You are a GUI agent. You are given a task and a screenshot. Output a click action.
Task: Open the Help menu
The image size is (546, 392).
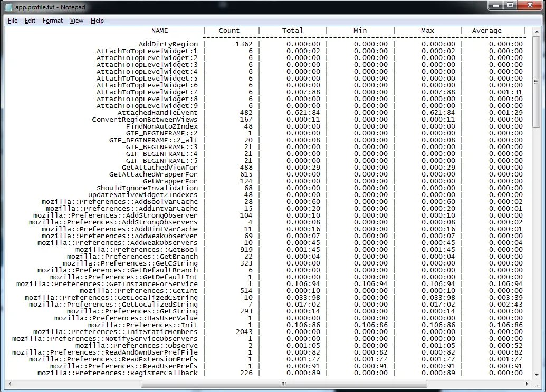97,21
